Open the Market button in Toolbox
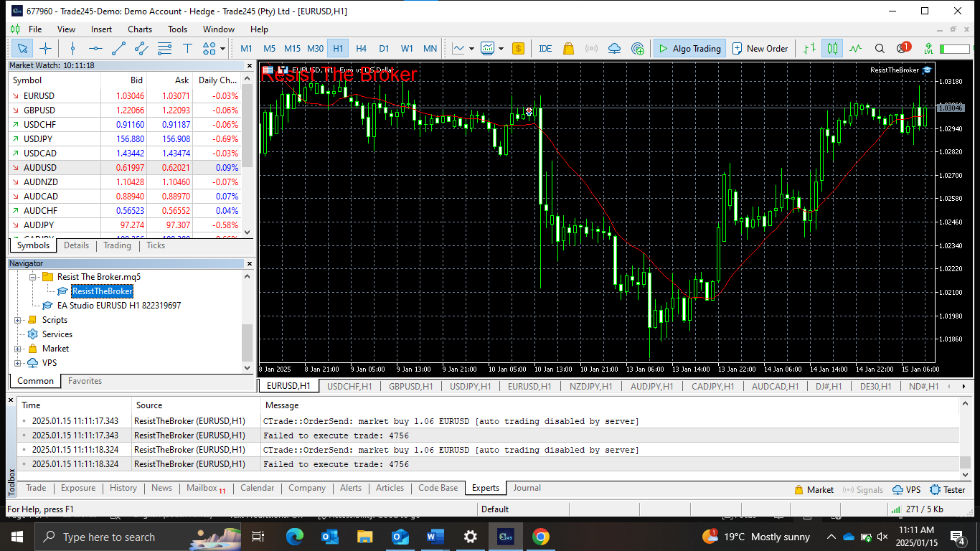This screenshot has width=980, height=551. [x=814, y=490]
